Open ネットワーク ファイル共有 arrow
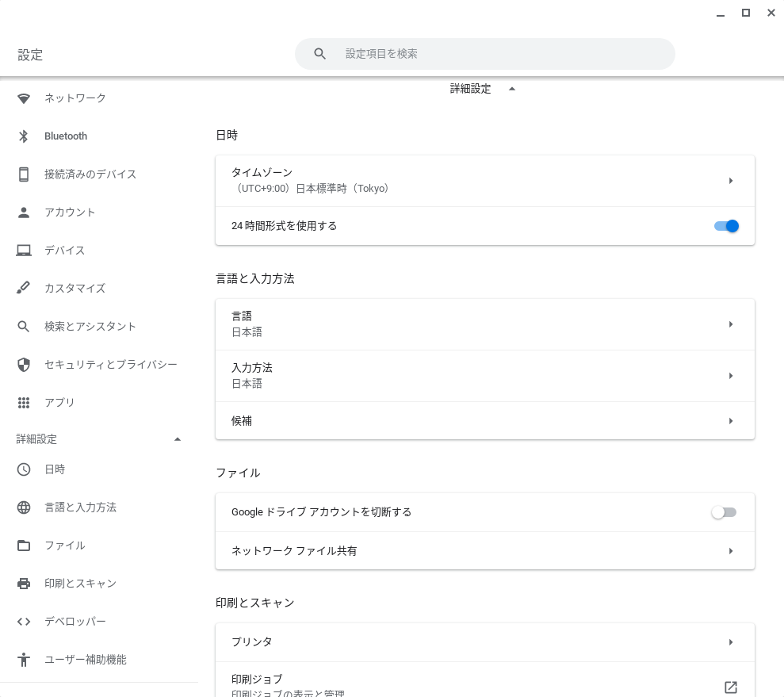Viewport: 784px width, 697px height. pyautogui.click(x=731, y=551)
